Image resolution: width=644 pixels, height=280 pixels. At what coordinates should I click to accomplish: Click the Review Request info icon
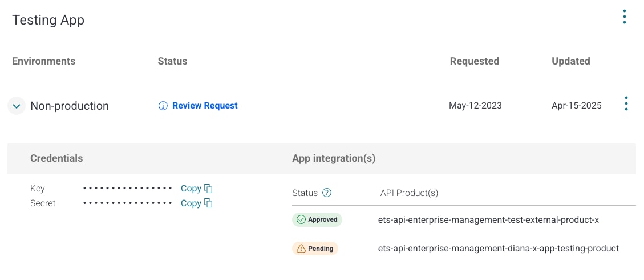tap(163, 106)
